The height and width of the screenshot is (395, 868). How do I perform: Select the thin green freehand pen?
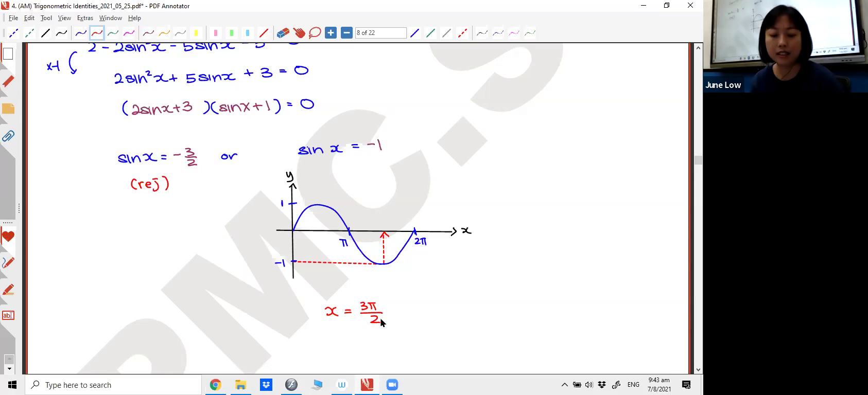coord(530,33)
